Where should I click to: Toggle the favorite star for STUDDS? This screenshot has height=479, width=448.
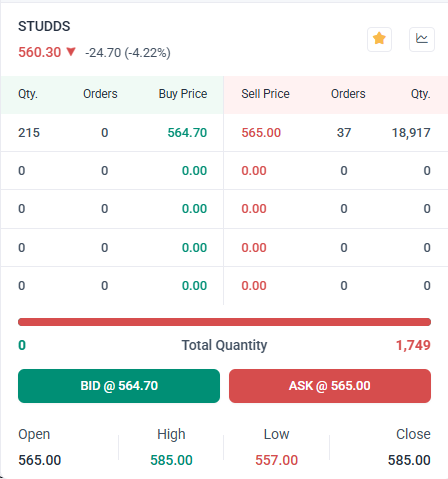coord(379,39)
